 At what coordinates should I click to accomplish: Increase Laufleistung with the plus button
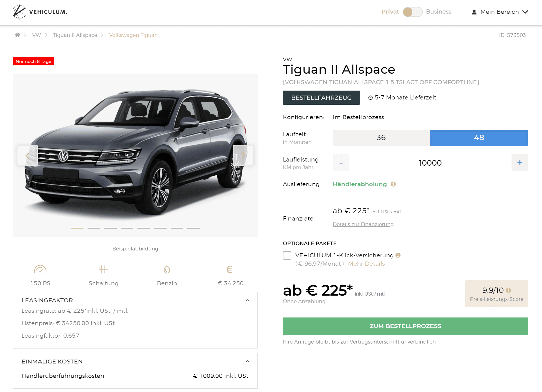click(x=520, y=163)
